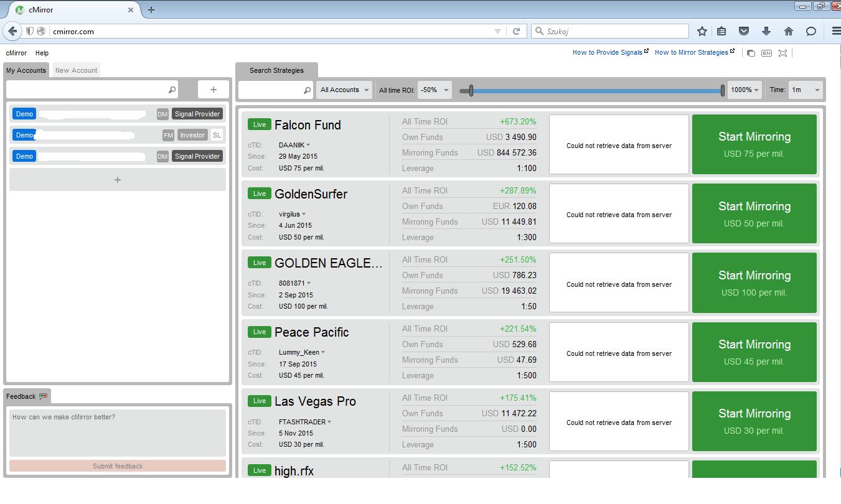Select the Search Strategies tab
Image resolution: width=841 pixels, height=504 pixels.
click(x=276, y=70)
